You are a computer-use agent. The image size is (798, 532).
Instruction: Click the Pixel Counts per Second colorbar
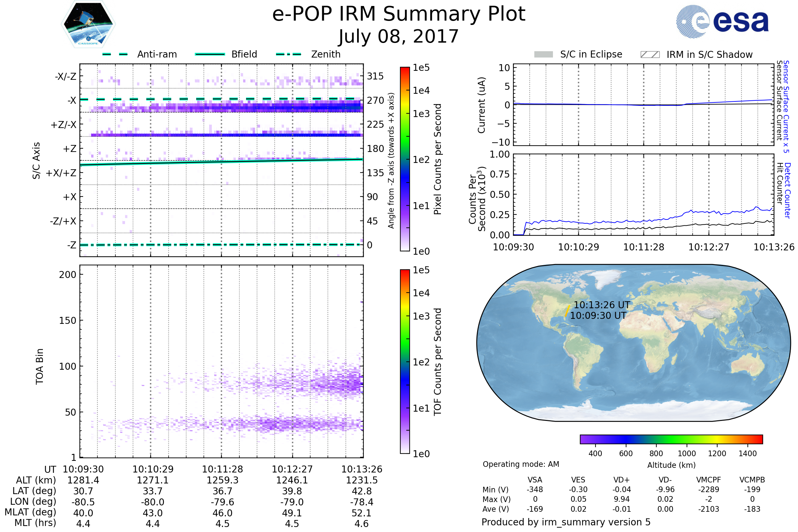pyautogui.click(x=405, y=159)
